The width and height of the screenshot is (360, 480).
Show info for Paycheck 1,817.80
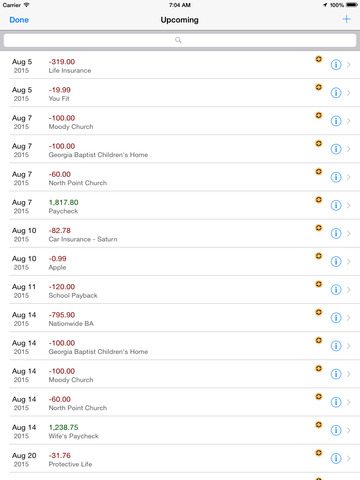click(336, 205)
